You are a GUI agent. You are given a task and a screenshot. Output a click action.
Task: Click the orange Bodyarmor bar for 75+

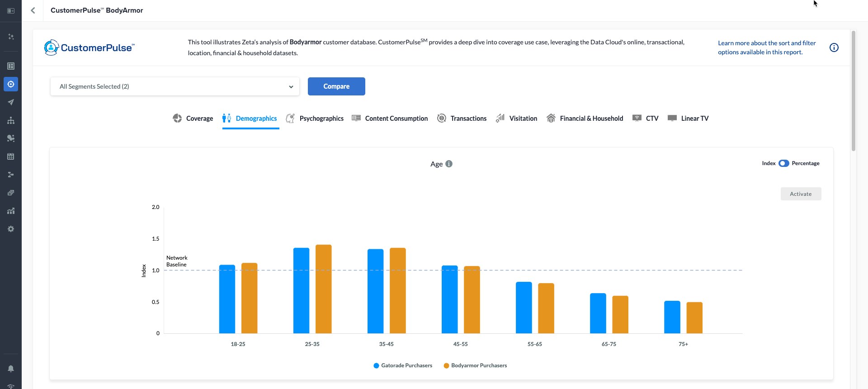[694, 318]
